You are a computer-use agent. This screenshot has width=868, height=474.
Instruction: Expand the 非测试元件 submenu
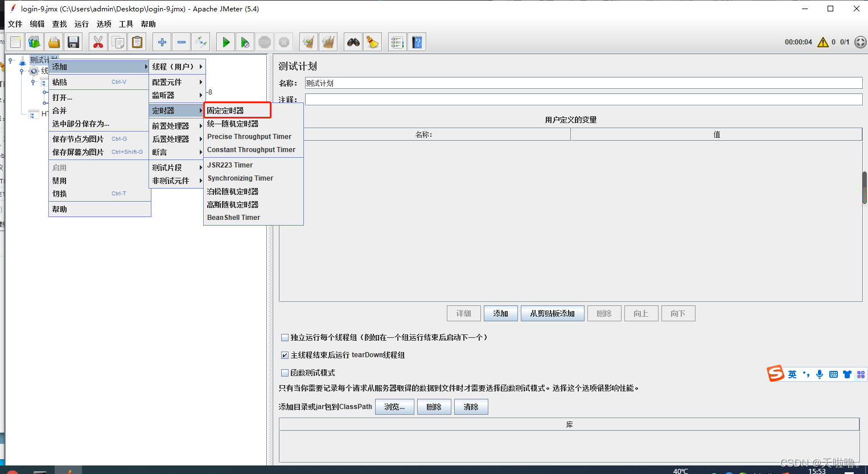177,181
